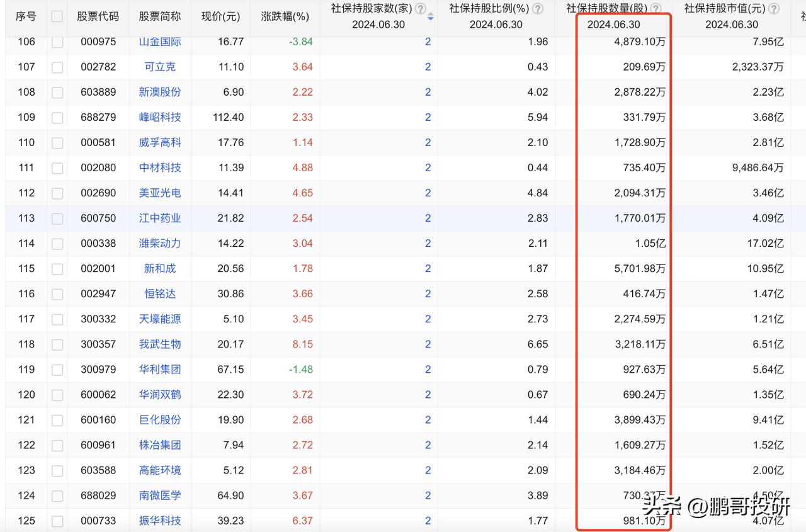
Task: Select price cell 112.40
Action: (x=228, y=117)
